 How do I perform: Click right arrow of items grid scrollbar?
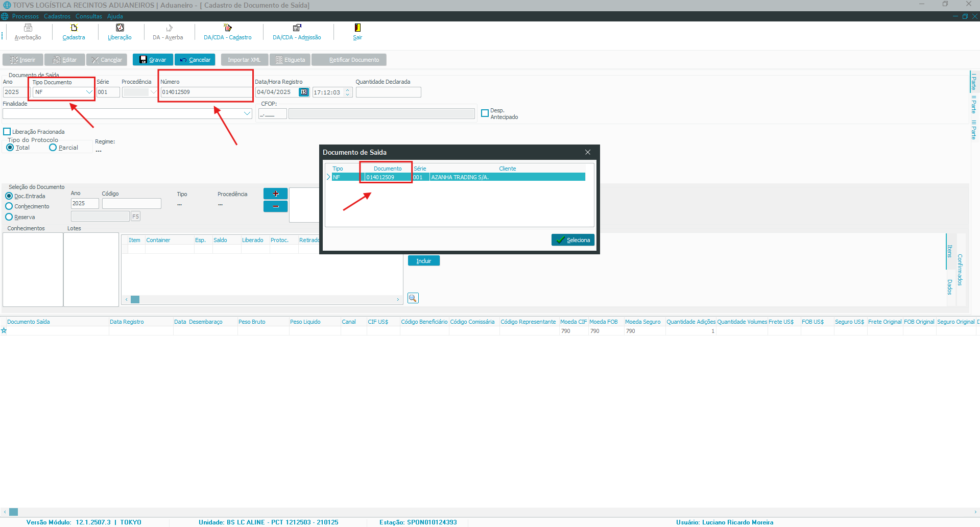click(398, 300)
